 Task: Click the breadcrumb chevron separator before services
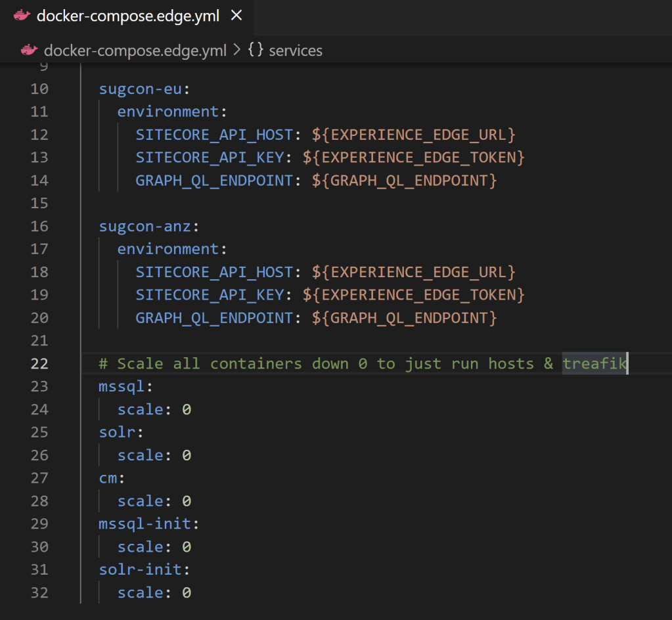(236, 51)
